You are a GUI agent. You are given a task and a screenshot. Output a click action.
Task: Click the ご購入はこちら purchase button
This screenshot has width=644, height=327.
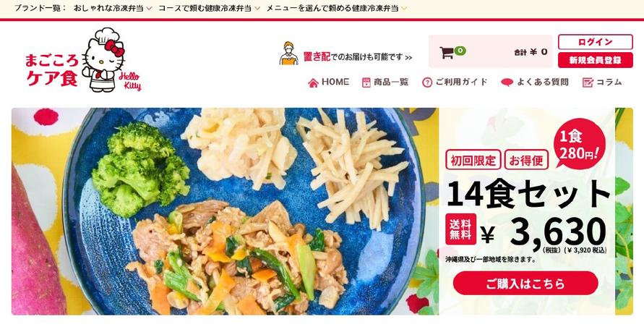525,283
